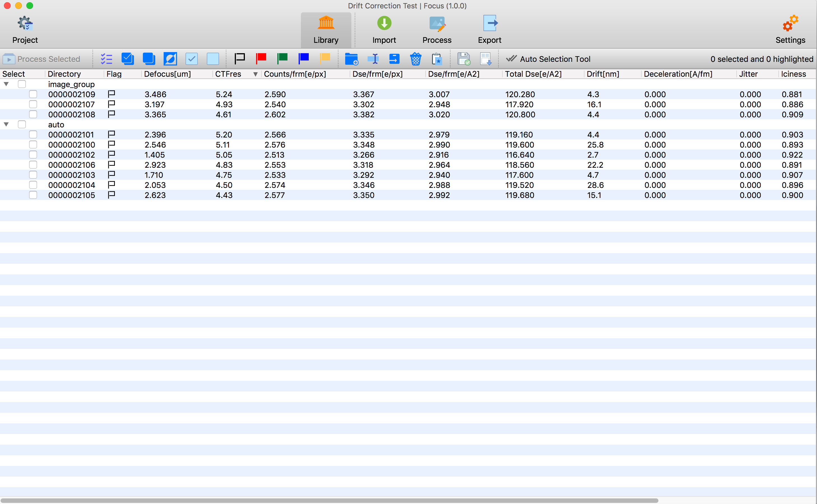Collapse the image_group tree group
Viewport: 817px width, 504px height.
click(6, 84)
